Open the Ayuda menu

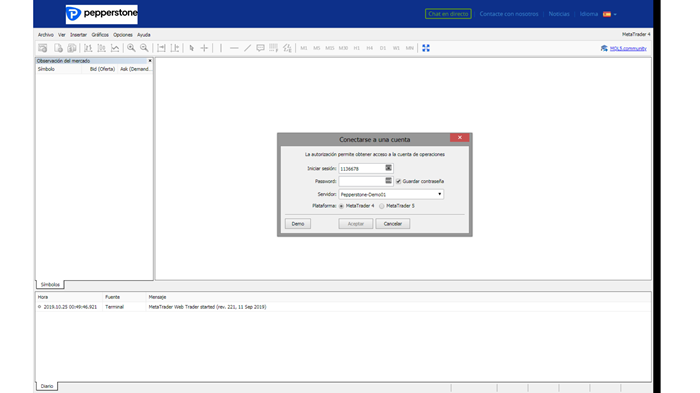[143, 35]
